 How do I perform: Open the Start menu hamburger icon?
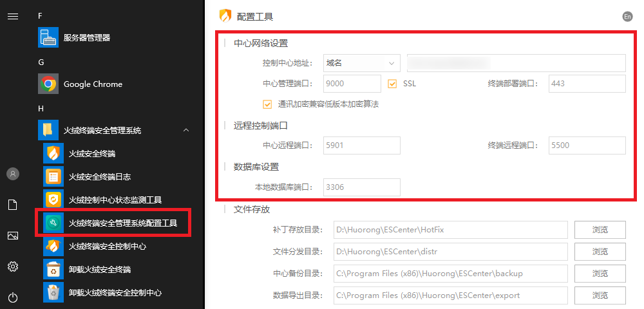(x=13, y=16)
